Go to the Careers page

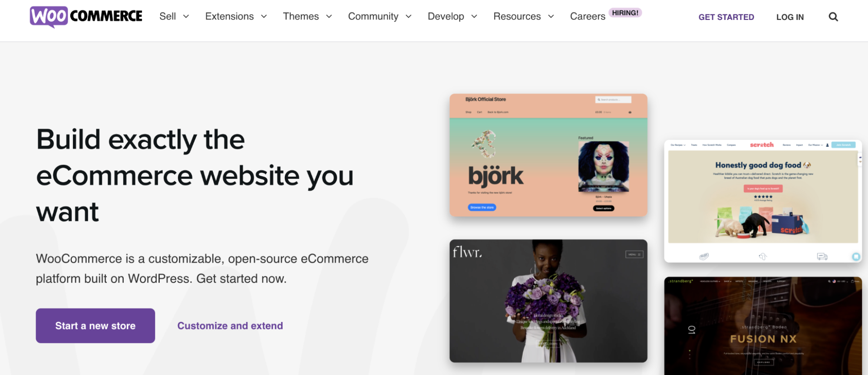587,16
